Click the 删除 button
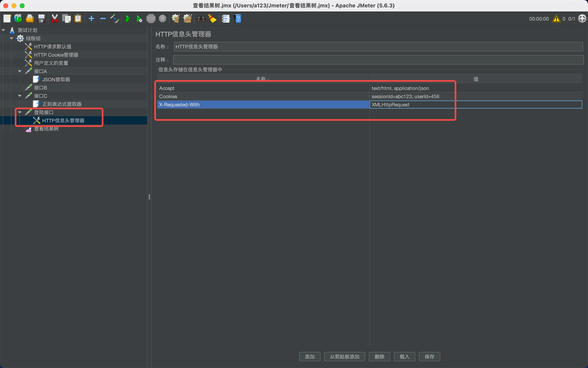The height and width of the screenshot is (368, 588). click(x=379, y=356)
